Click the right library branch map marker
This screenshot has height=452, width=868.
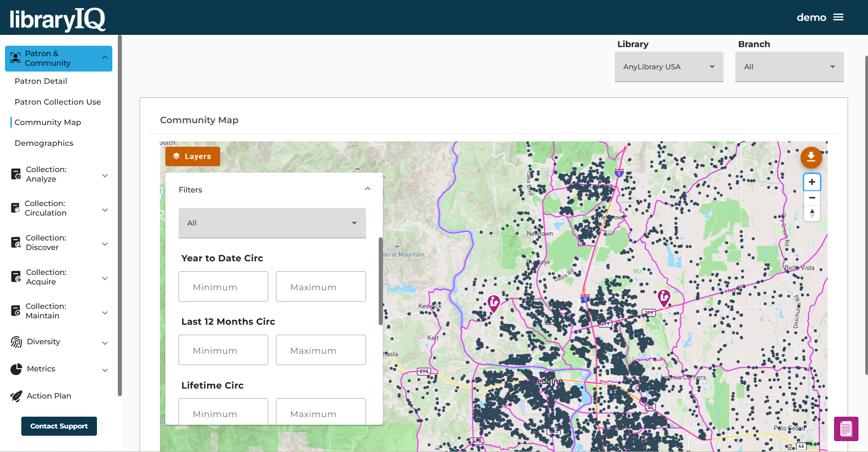[x=664, y=298]
